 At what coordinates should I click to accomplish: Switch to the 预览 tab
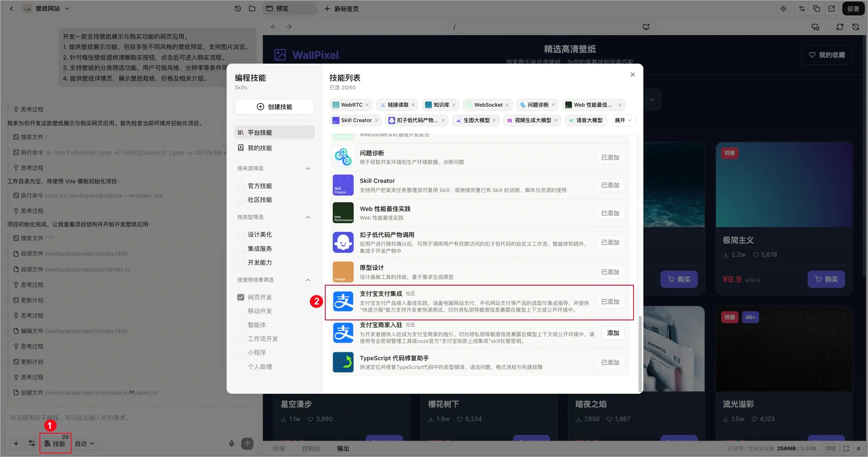coord(290,9)
